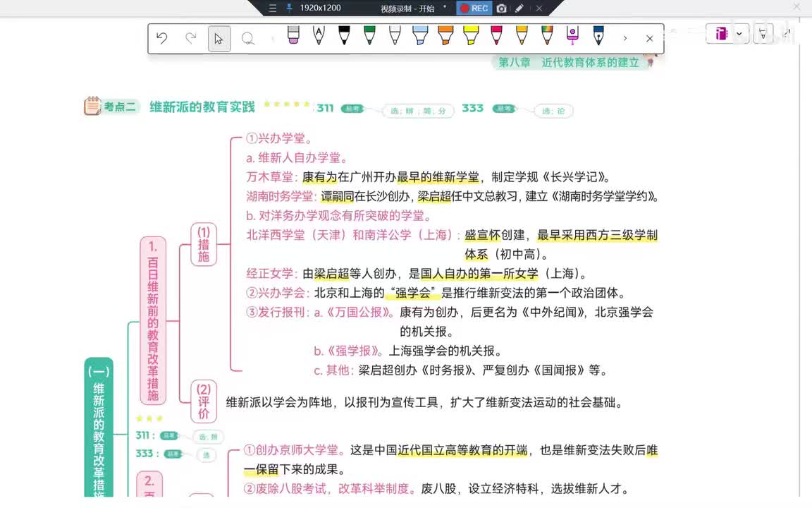This screenshot has height=508, width=812.
Task: Click the 1920x1200 resolution label
Action: pyautogui.click(x=320, y=8)
